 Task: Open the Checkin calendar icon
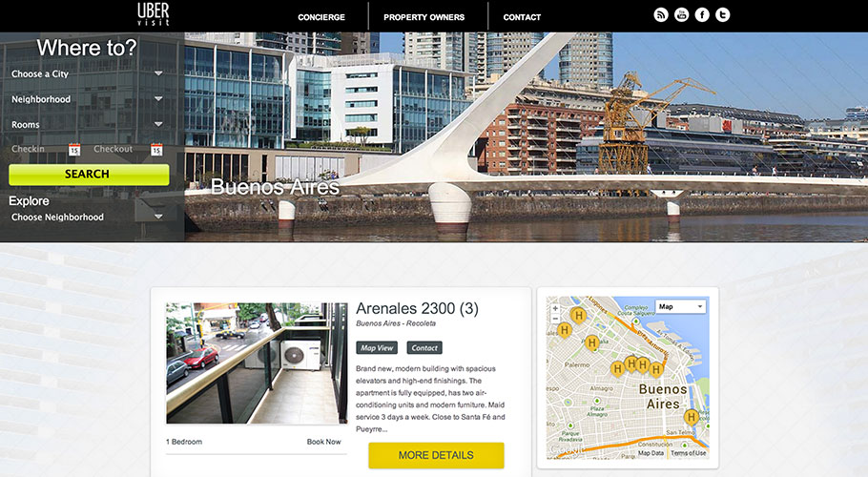[74, 150]
